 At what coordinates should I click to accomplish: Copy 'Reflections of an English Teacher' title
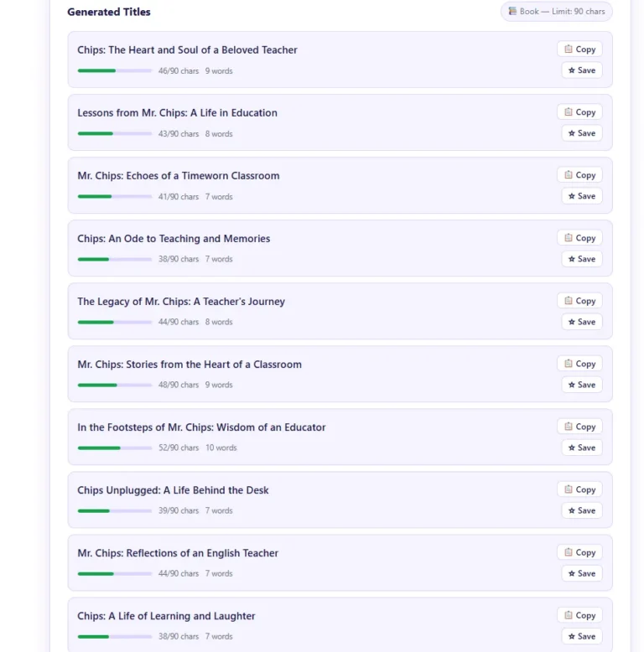(579, 552)
